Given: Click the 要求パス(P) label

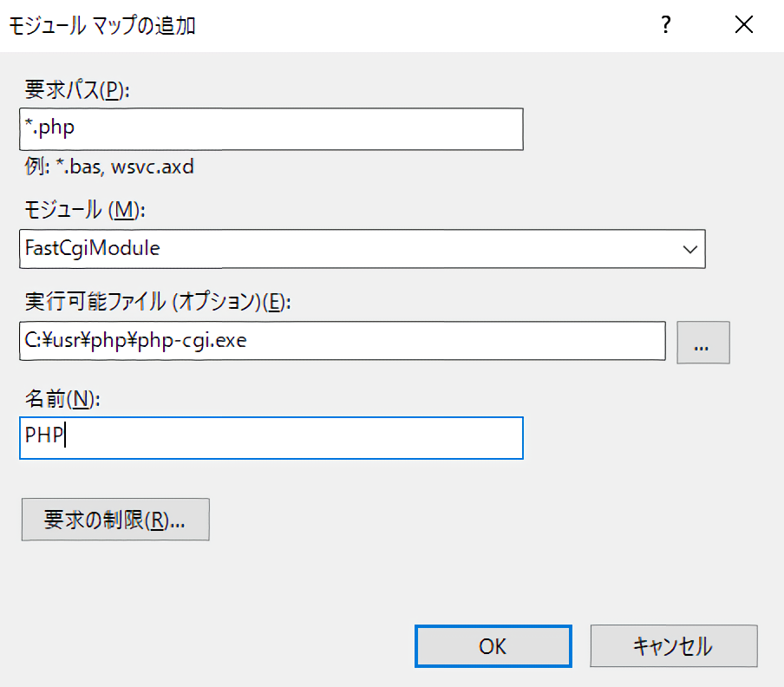Looking at the screenshot, I should tap(77, 91).
